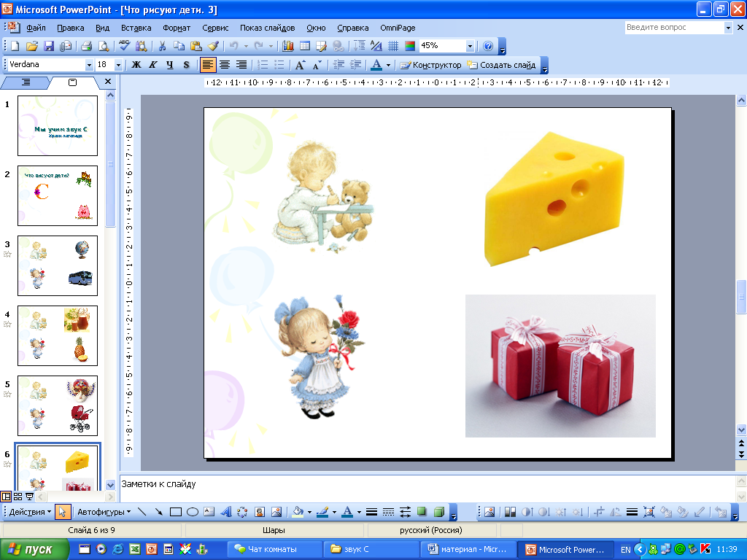Screen dimensions: 747x560
Task: Click the Создать слайд button
Action: [502, 65]
